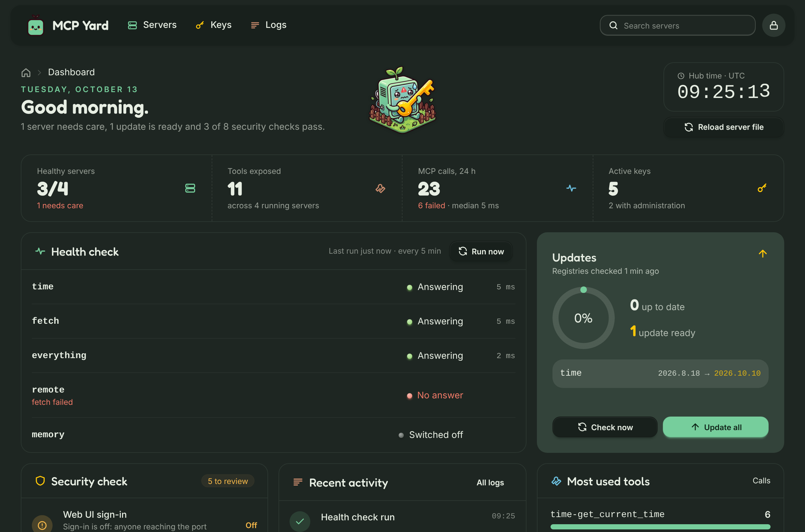Click the time update version row
805x532 pixels.
tap(660, 374)
